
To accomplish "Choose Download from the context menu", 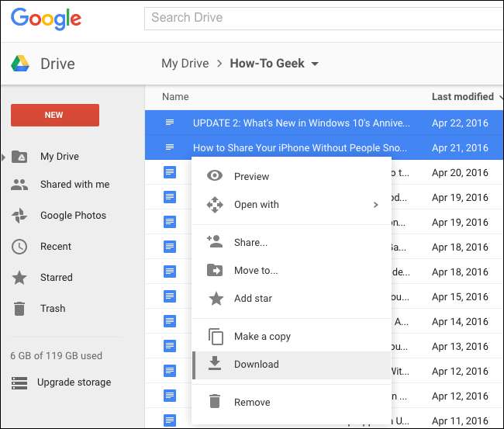I will (256, 365).
